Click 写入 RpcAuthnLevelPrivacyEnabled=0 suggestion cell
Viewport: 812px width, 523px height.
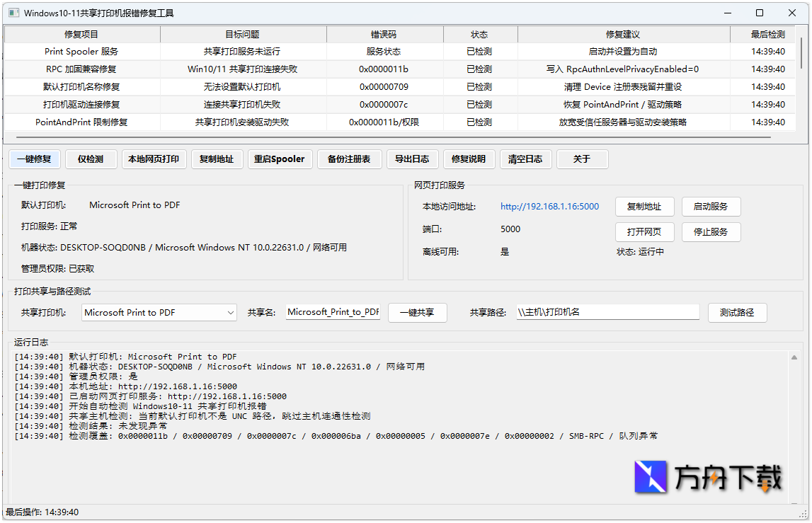coord(623,69)
